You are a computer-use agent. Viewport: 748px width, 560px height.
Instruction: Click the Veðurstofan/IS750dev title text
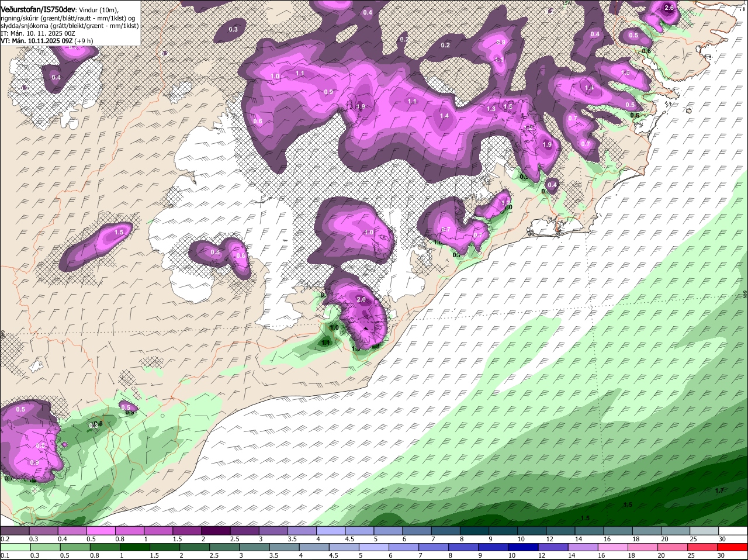tap(38, 10)
